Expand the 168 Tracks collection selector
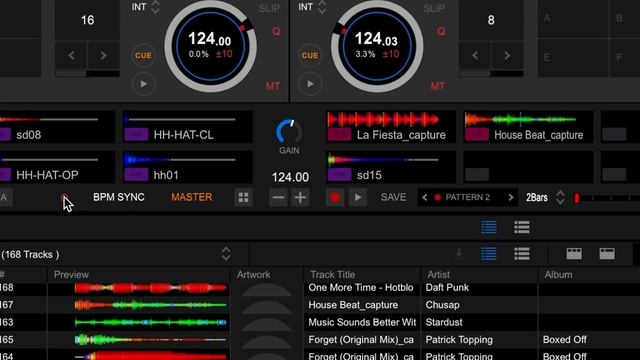The width and height of the screenshot is (640, 360). pyautogui.click(x=226, y=254)
